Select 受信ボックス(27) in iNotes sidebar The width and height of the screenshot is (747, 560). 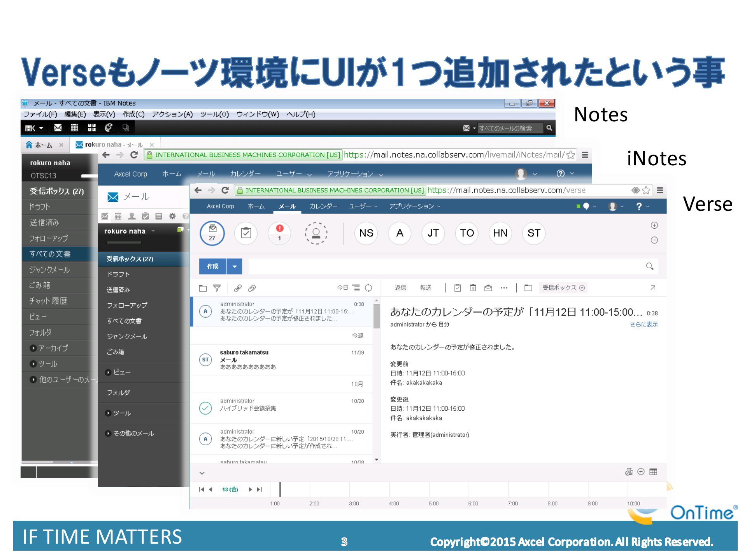[144, 259]
